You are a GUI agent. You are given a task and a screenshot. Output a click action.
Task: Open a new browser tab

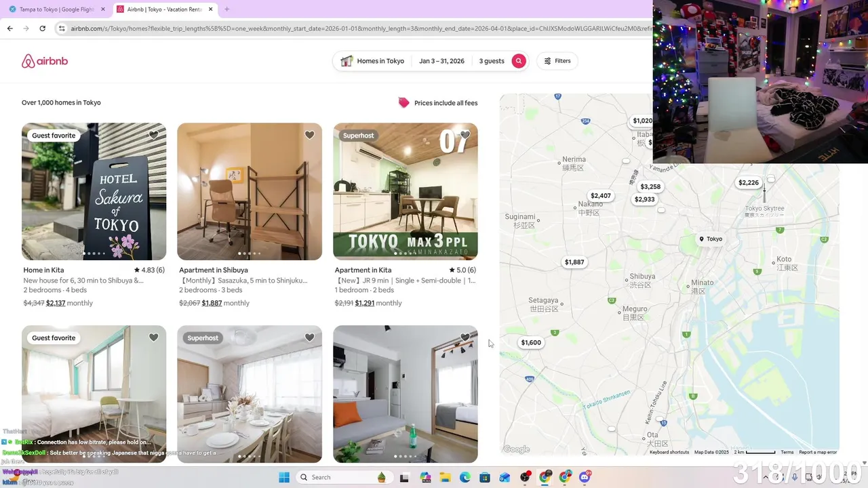[x=226, y=9]
